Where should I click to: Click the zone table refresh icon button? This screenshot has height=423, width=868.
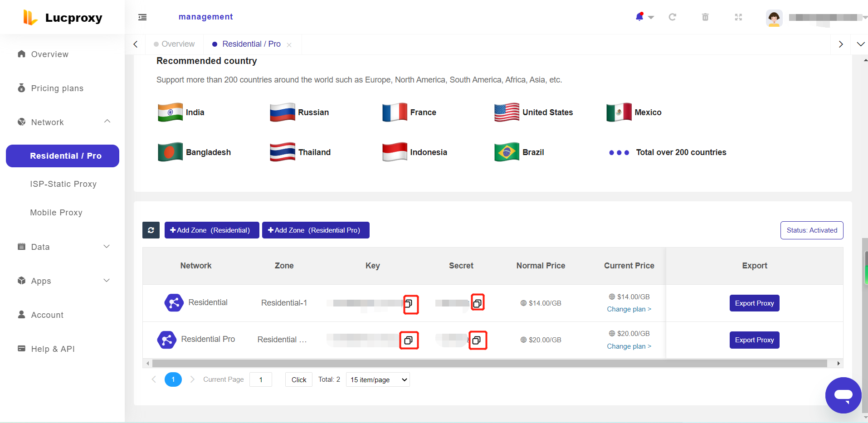point(151,230)
